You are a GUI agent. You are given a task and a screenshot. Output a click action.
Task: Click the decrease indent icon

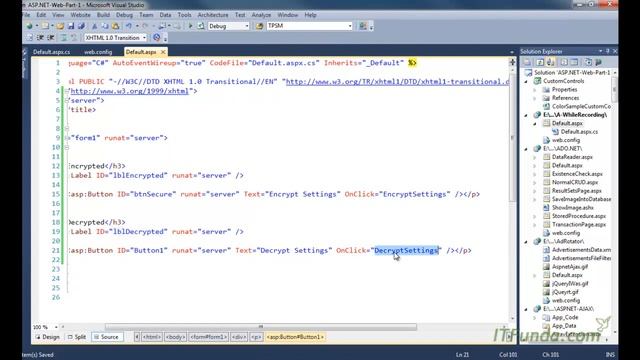coord(40,38)
